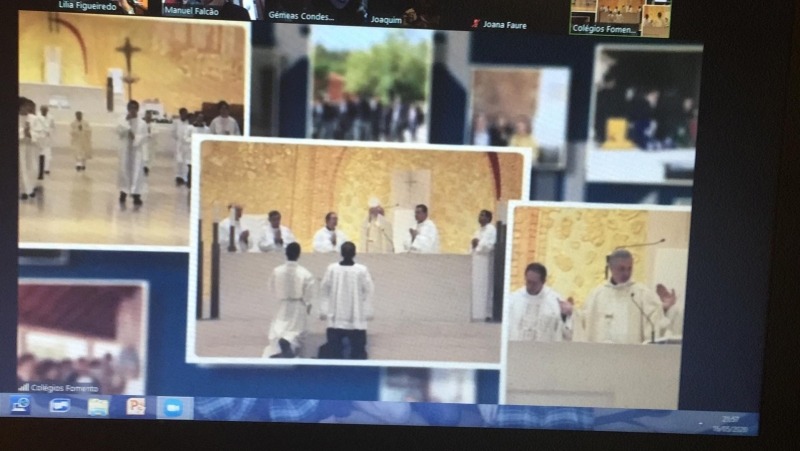Open the second taskbar app icon
800x451 pixels.
coord(60,406)
